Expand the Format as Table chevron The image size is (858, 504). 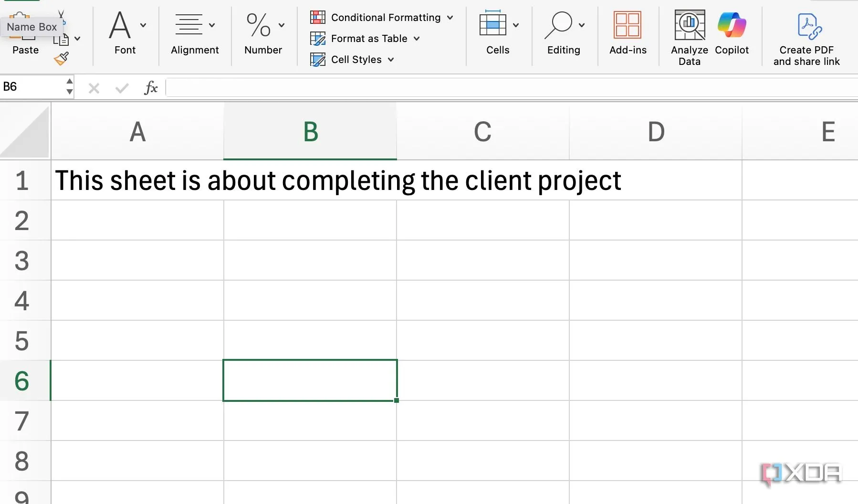click(417, 39)
